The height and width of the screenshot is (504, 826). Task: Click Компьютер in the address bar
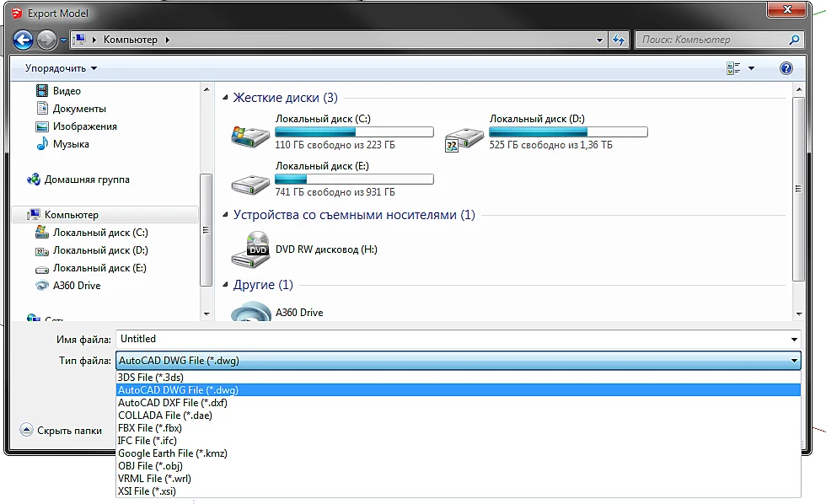(x=130, y=40)
